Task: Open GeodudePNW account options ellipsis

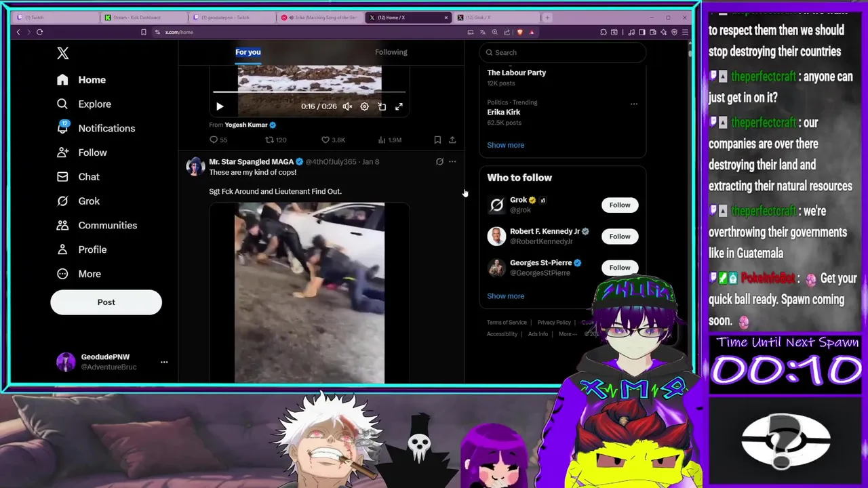Action: click(x=164, y=362)
